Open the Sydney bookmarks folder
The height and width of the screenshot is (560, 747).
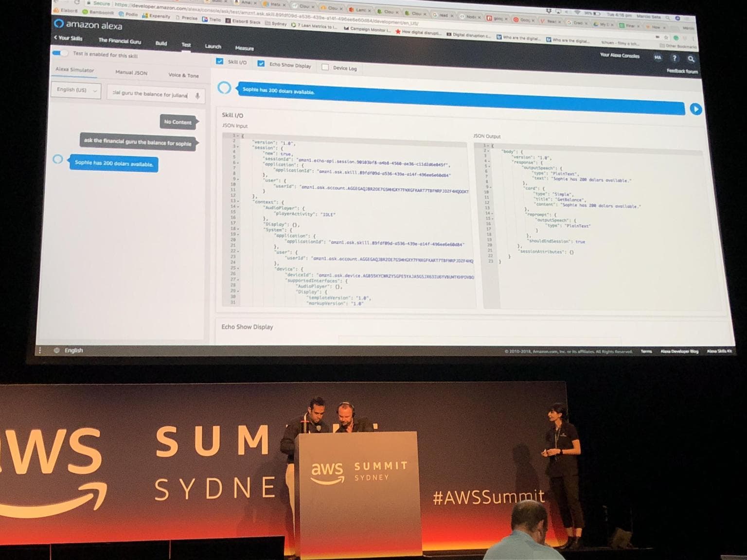point(276,23)
